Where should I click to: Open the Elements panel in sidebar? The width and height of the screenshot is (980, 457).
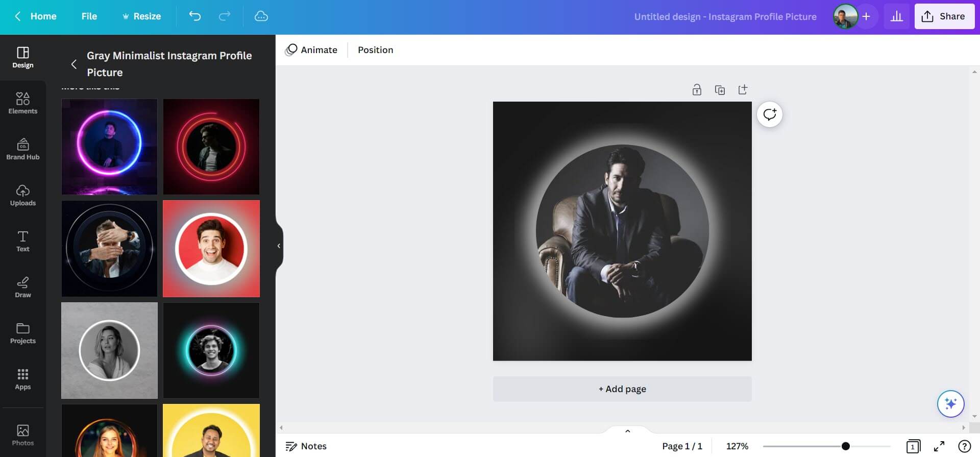(22, 103)
